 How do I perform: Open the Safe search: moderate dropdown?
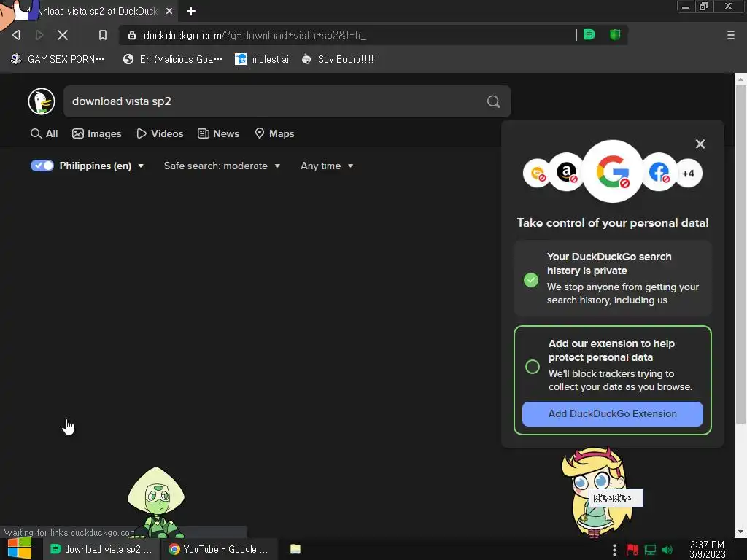[x=222, y=166]
